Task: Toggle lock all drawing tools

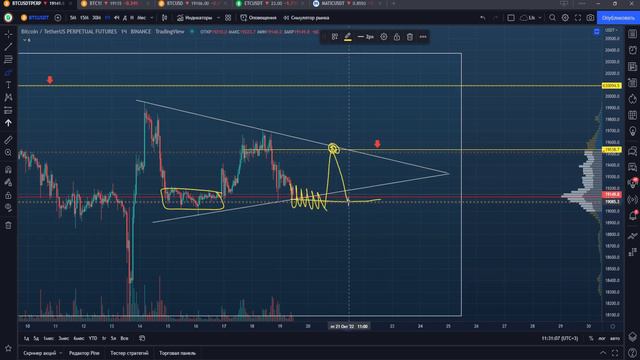Action: (x=8, y=196)
